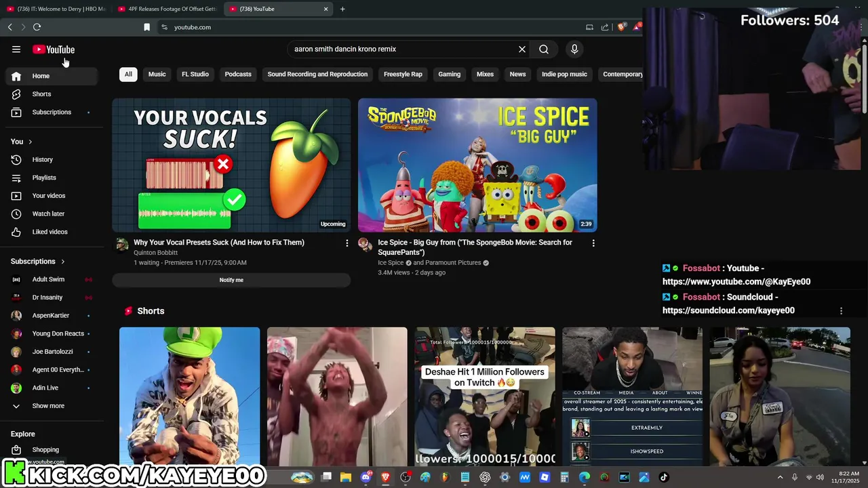Click the search magnifier button
The image size is (868, 488).
(544, 49)
